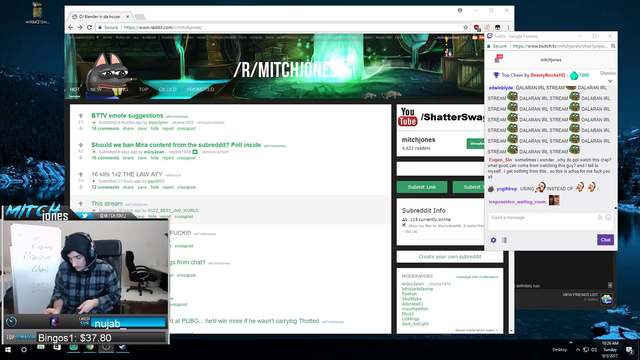640x360 pixels.
Task: Open Create your own subreddit link
Action: 450,257
